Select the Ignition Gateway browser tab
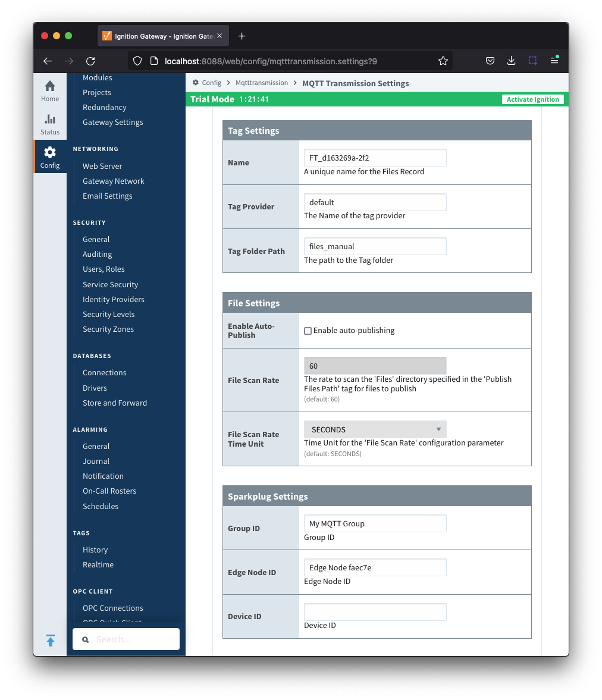The height and width of the screenshot is (700, 602). (x=164, y=36)
